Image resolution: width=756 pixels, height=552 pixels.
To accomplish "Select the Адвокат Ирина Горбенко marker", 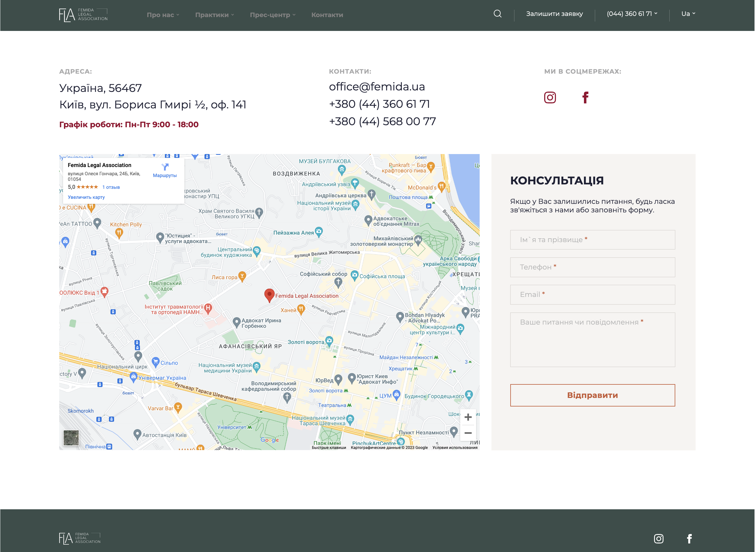I will [237, 323].
